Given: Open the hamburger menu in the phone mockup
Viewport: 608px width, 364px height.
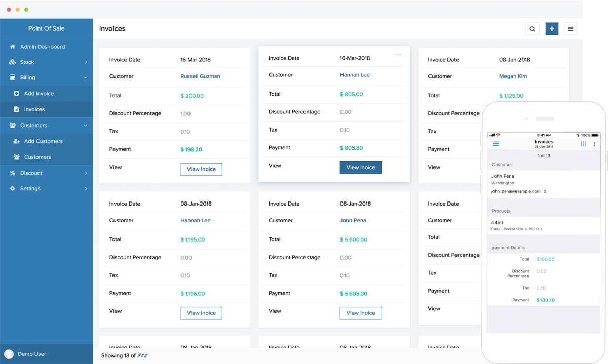Looking at the screenshot, I should click(496, 144).
